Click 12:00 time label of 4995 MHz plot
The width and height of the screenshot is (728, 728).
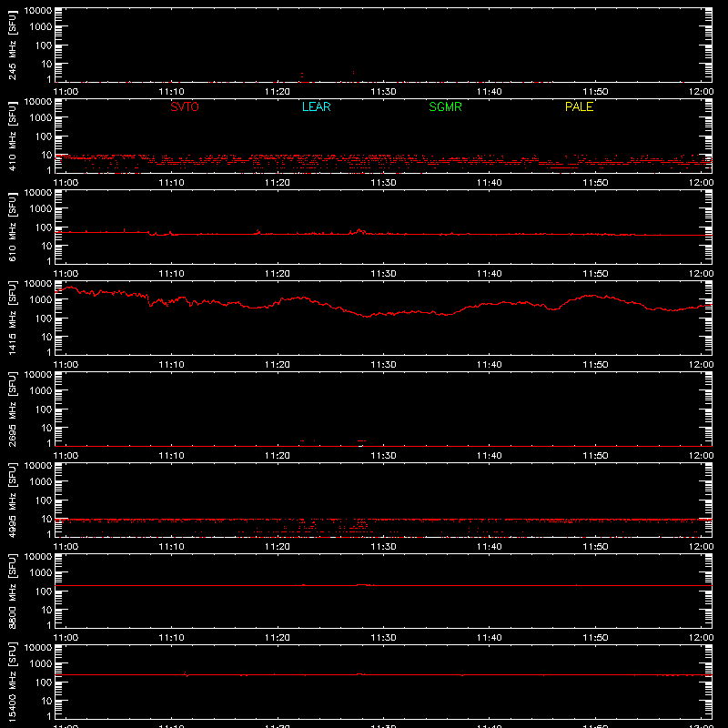click(701, 547)
